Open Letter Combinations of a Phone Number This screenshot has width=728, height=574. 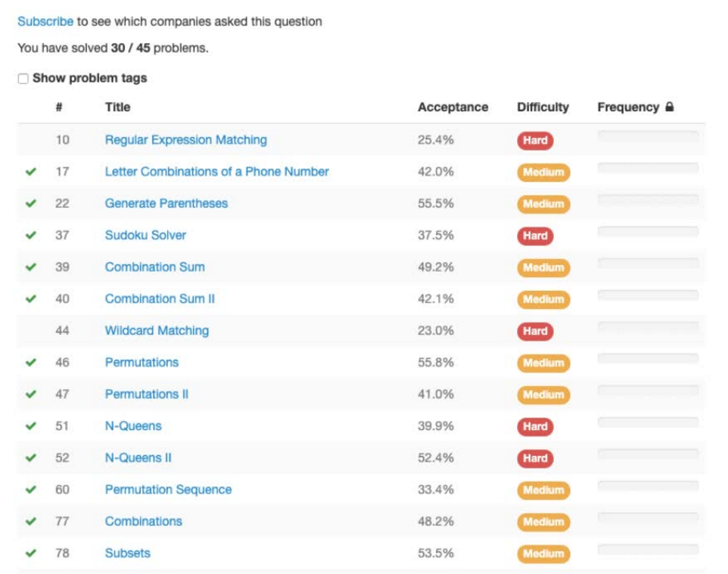216,172
